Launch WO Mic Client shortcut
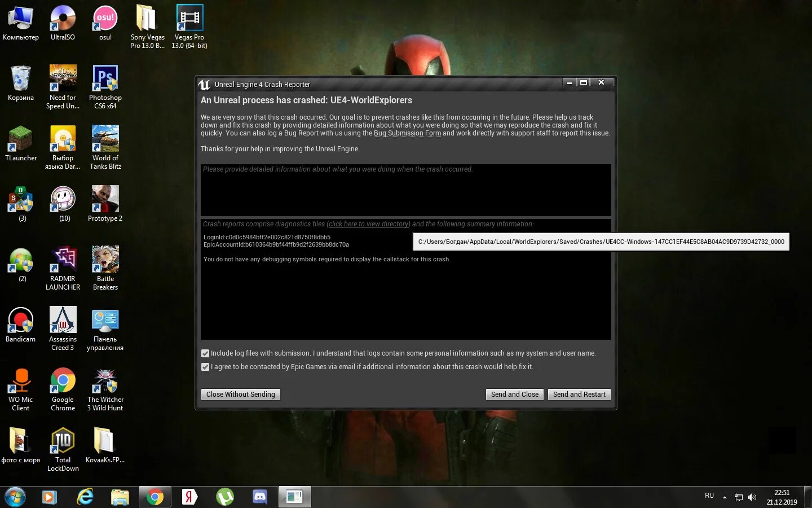The image size is (812, 508). click(20, 389)
